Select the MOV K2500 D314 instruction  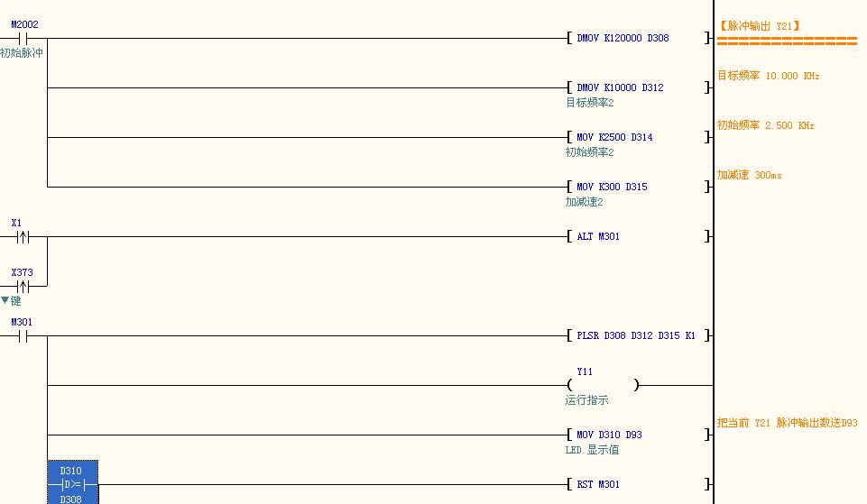click(614, 138)
